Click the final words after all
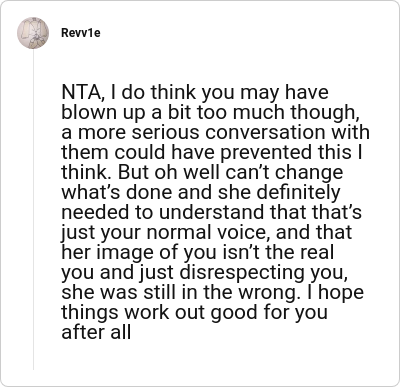 [96, 332]
